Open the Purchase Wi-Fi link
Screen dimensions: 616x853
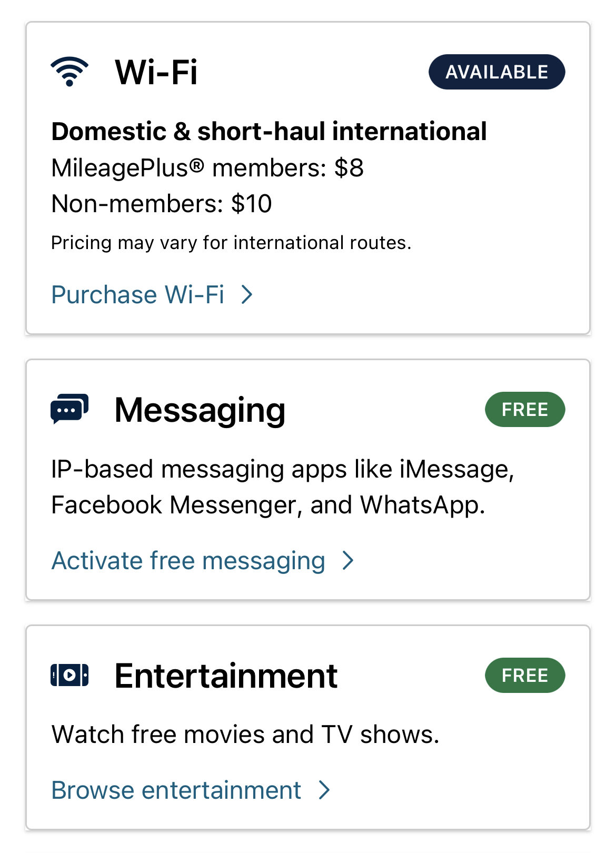click(138, 295)
